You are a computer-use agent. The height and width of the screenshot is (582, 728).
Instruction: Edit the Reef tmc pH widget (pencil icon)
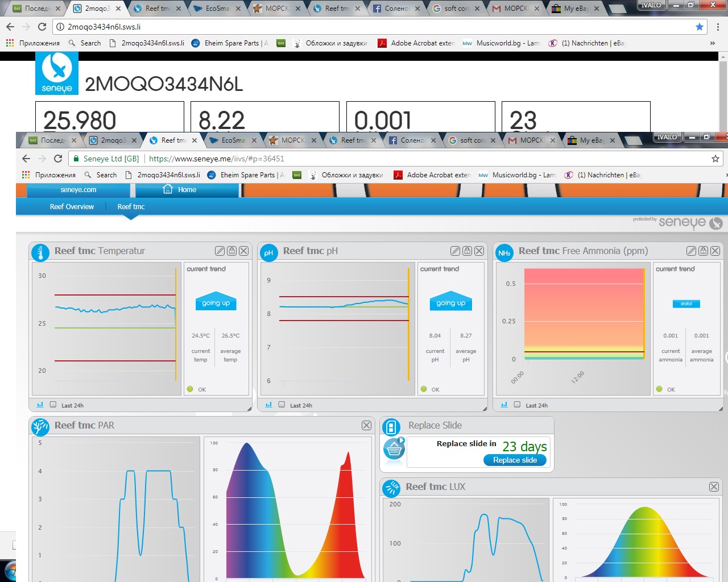coord(455,251)
